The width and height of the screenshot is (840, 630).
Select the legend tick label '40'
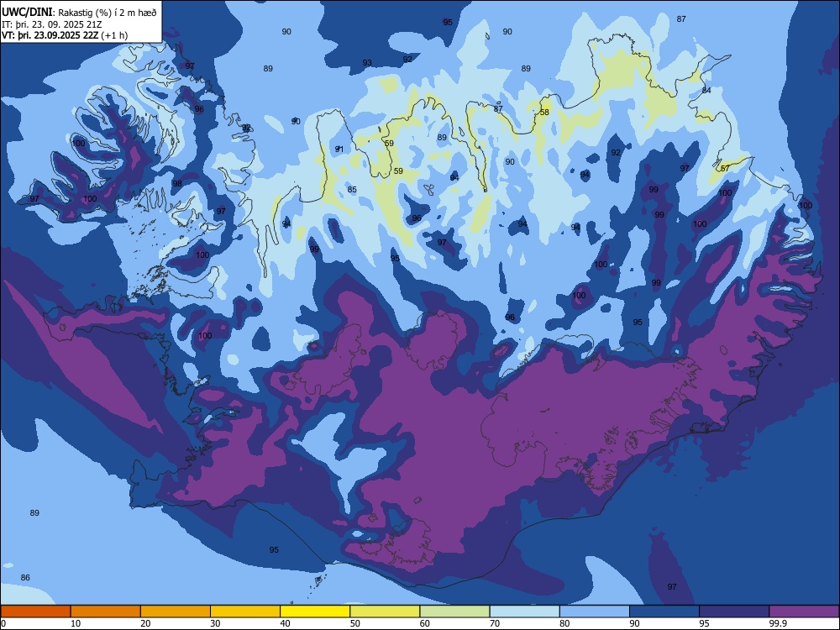tap(286, 623)
